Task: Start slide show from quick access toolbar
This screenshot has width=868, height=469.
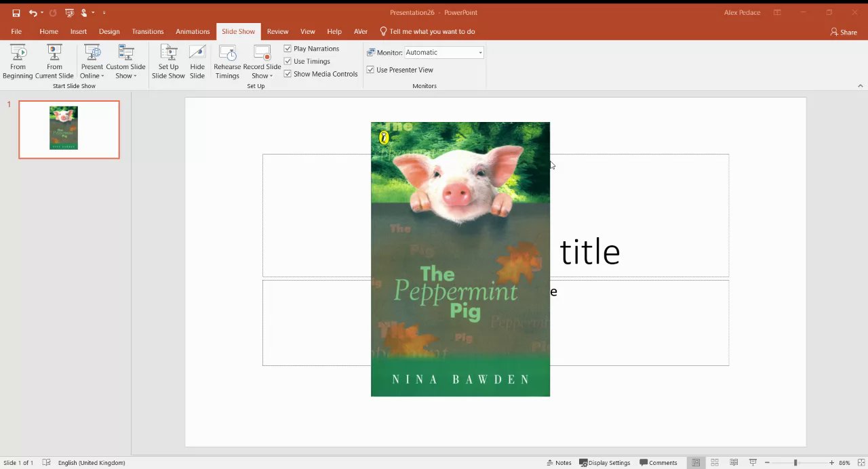Action: pos(69,13)
